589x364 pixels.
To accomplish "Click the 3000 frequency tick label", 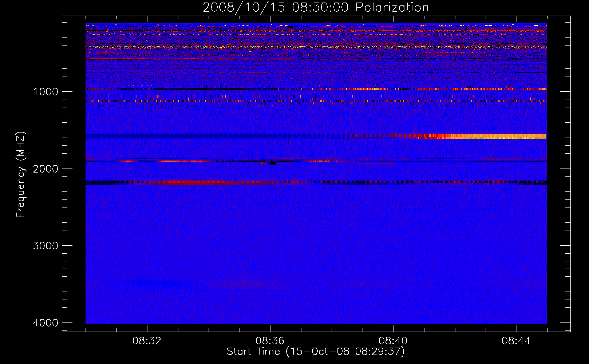I will 46,245.
